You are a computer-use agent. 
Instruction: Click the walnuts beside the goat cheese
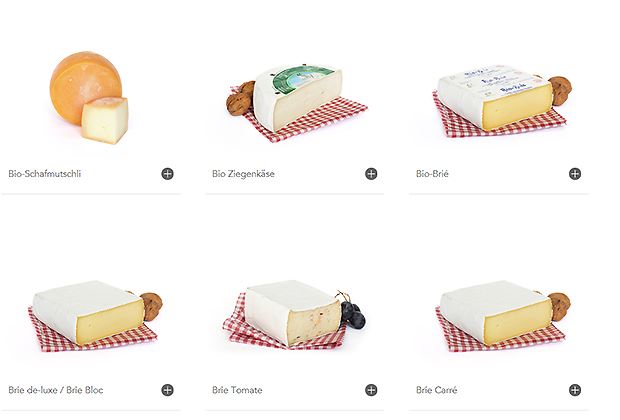click(240, 98)
